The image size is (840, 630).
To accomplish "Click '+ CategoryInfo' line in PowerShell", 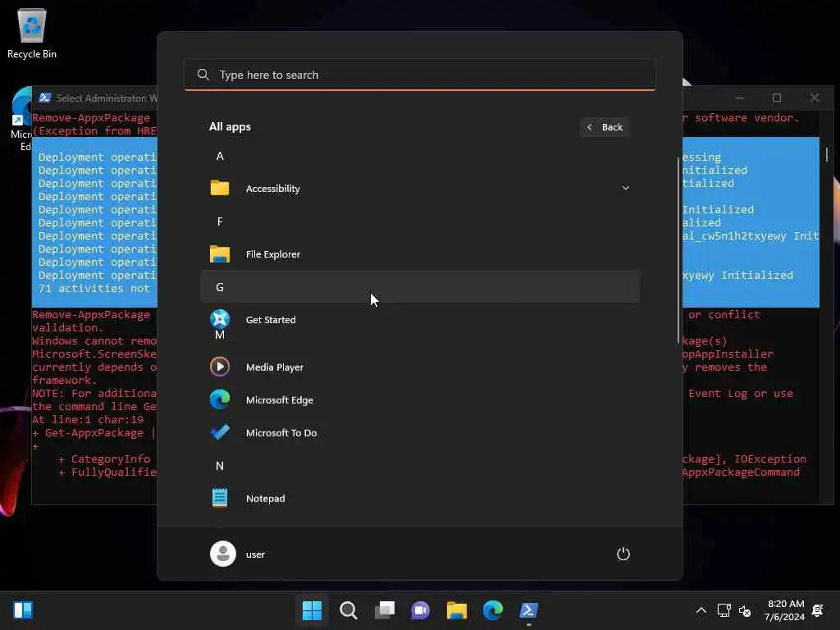I will (104, 459).
